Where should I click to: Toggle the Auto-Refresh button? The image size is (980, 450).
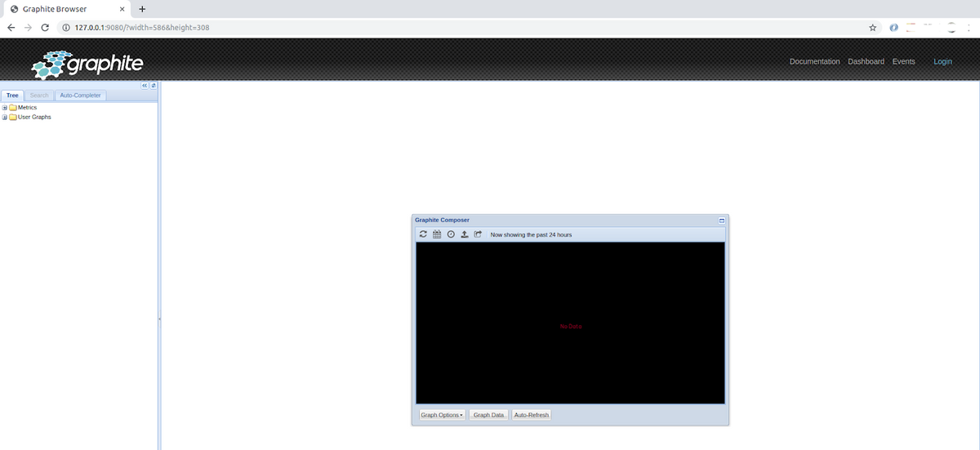click(532, 415)
